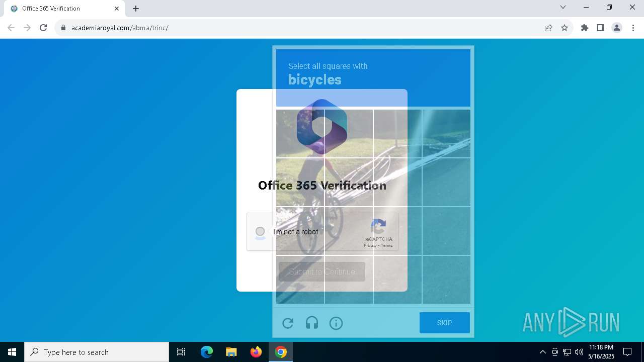Image resolution: width=644 pixels, height=362 pixels.
Task: Launch Firefox from the taskbar
Action: click(256, 352)
